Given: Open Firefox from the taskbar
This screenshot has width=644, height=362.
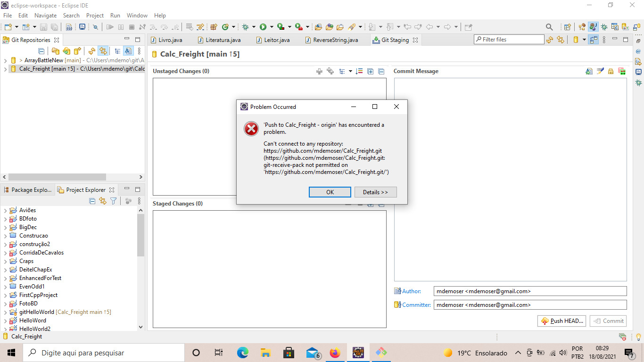Looking at the screenshot, I should click(335, 353).
